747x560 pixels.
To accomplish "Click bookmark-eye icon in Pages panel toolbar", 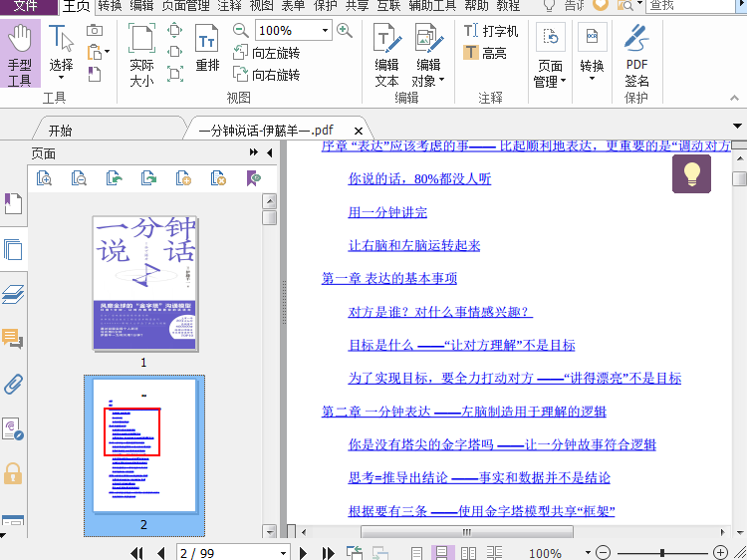I will 253,178.
